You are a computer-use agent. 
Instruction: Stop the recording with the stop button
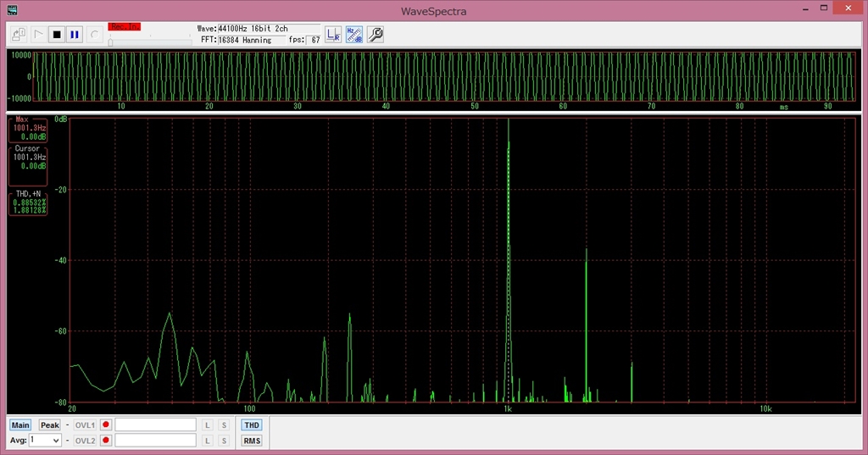pyautogui.click(x=57, y=35)
